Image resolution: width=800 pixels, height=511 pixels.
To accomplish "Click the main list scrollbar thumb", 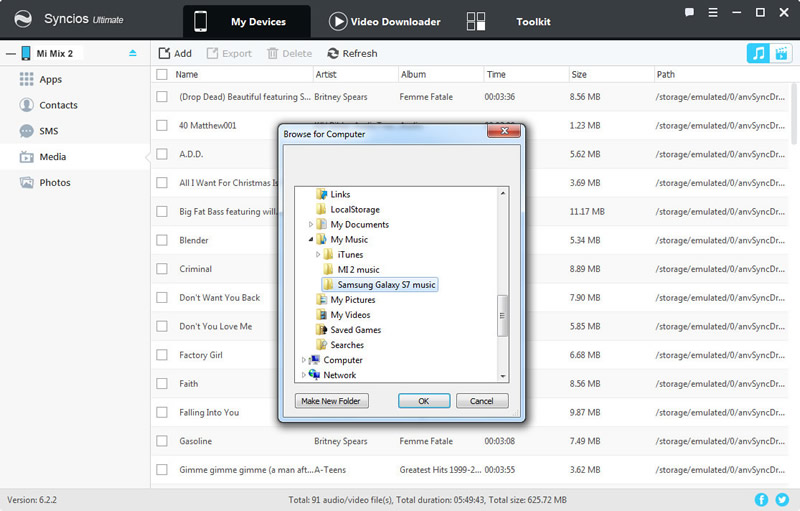I will pyautogui.click(x=793, y=114).
